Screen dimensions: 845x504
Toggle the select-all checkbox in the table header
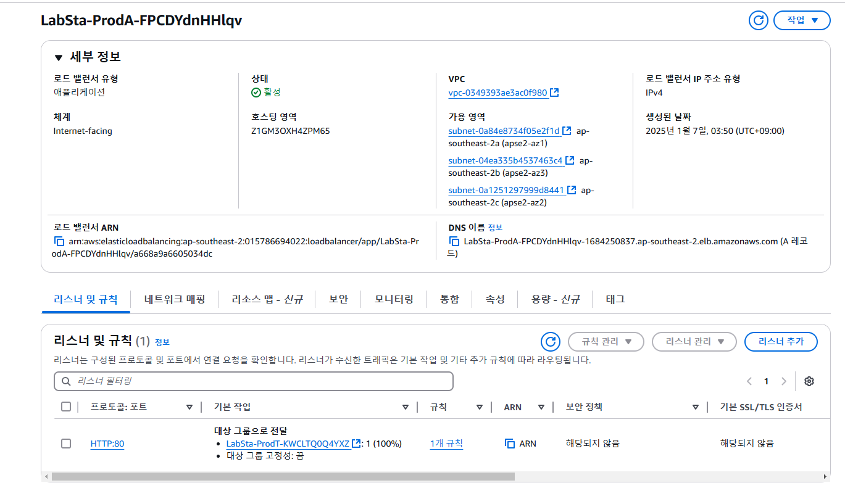[66, 407]
